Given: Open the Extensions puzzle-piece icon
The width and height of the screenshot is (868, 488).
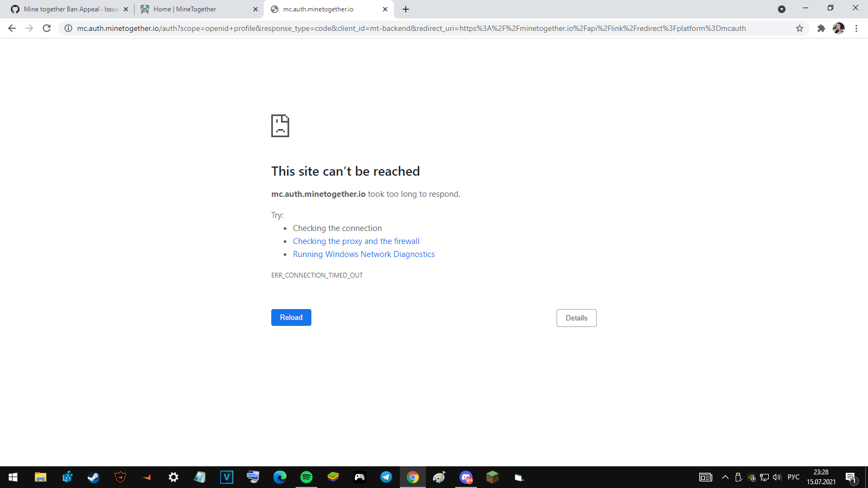Looking at the screenshot, I should (821, 28).
